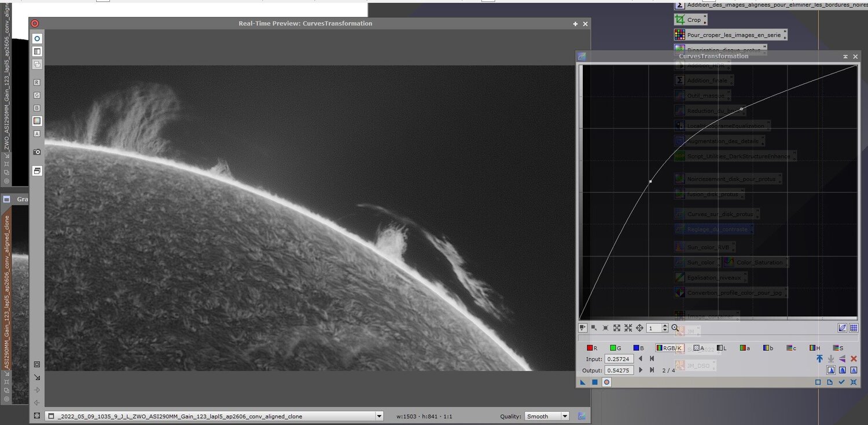Go to next curve point arrow
The width and height of the screenshot is (868, 425).
[x=641, y=370]
